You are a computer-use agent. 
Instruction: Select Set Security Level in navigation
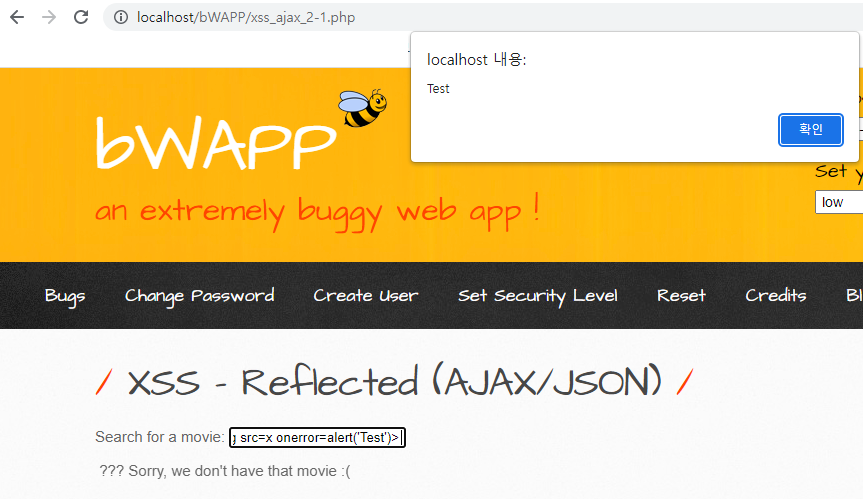coord(538,296)
